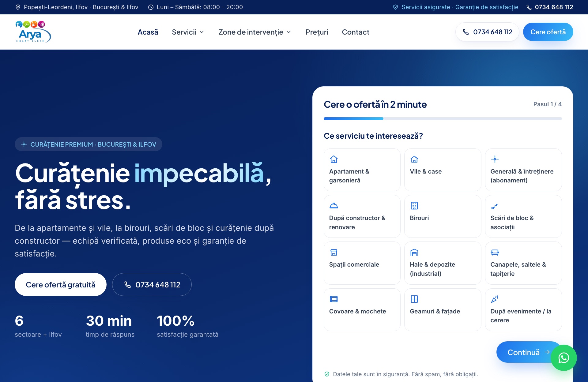Open WhatsApp chat floating button
Screen dimensions: 588x382
coord(564,358)
